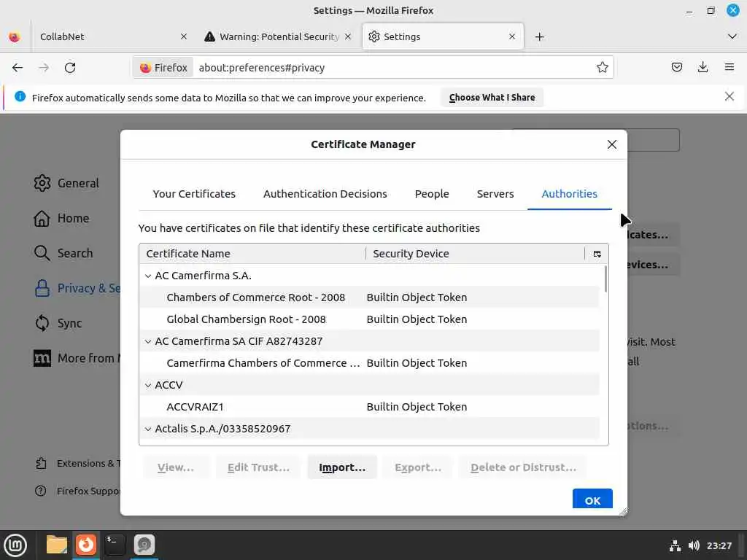This screenshot has width=747, height=560.
Task: Switch to Your Certificates tab
Action: coord(194,194)
